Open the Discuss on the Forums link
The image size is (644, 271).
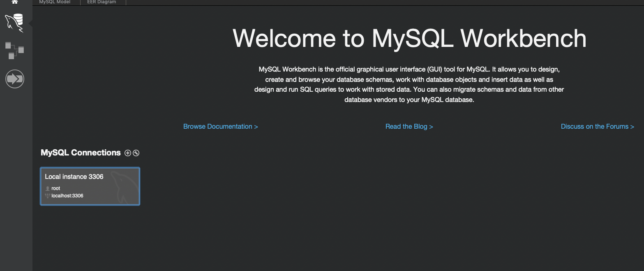click(598, 127)
